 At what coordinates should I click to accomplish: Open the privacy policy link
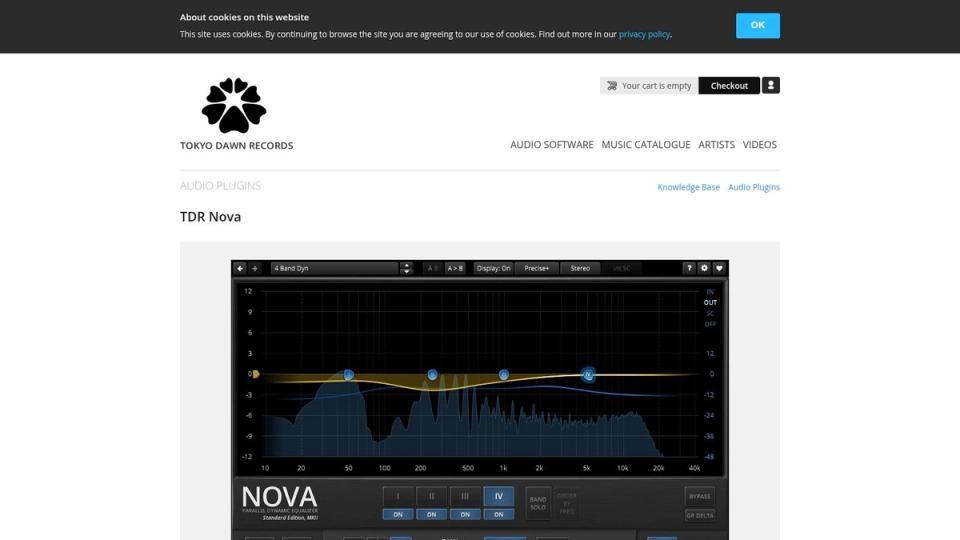tap(644, 34)
